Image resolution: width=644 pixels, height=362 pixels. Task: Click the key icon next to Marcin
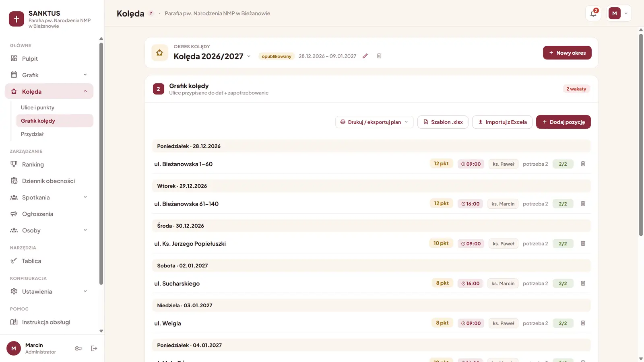pos(78,348)
